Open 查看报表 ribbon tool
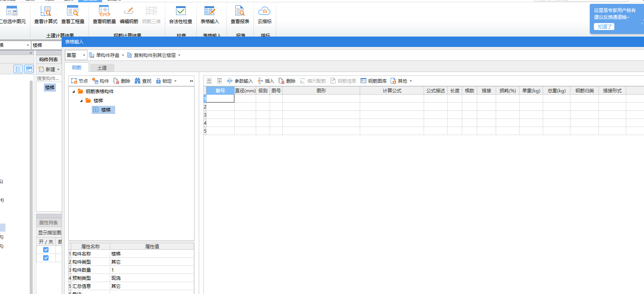Image resolution: width=644 pixels, height=294 pixels. pos(240,15)
